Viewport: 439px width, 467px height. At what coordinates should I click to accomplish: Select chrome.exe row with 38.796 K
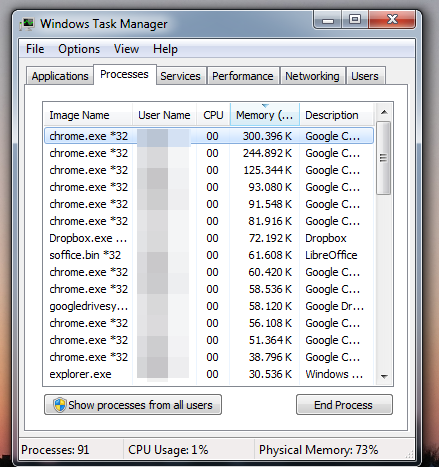(x=209, y=357)
